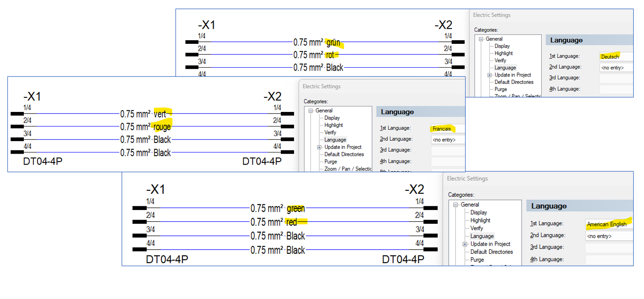Screen dimensions: 644x299
Task: Open the 1st Language dropdown showing American English
Action: 608,224
